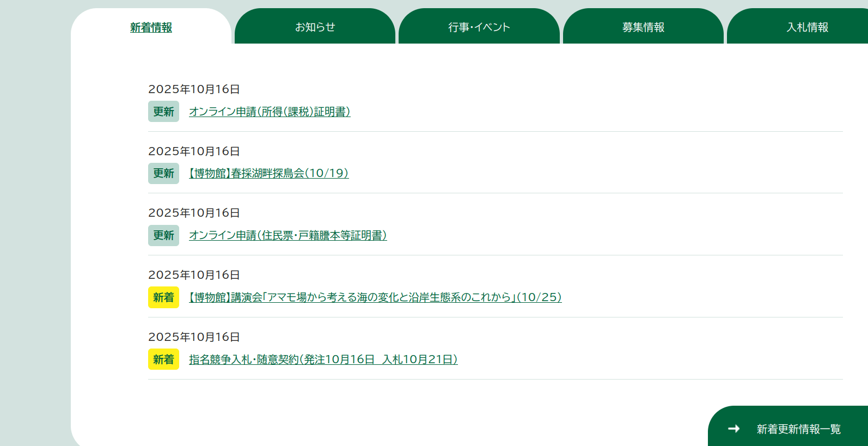Image resolution: width=868 pixels, height=446 pixels.
Task: Click オンライン申請(住民票・戸籍謄本等証明書) link
Action: (x=288, y=235)
